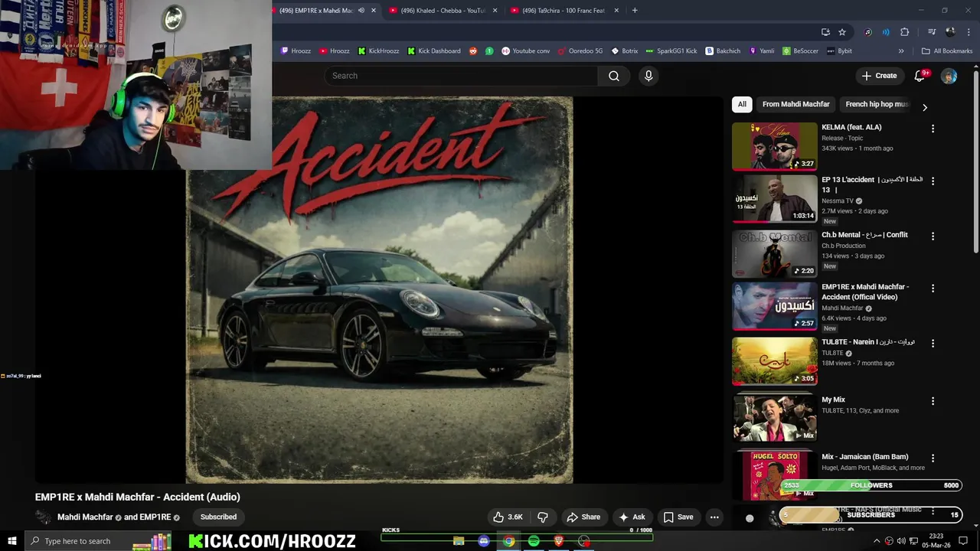
Task: Open the Ch.b Mental Conflit thumbnail
Action: point(775,254)
